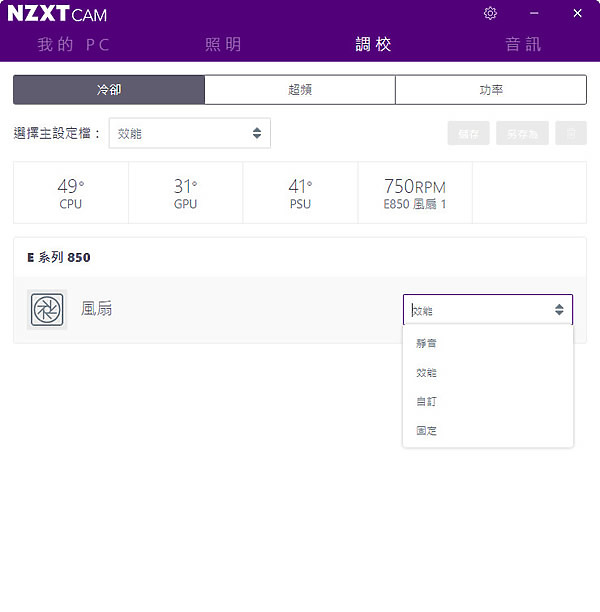The image size is (600, 612).
Task: Open the 功率 power sub-tab
Action: pos(491,90)
